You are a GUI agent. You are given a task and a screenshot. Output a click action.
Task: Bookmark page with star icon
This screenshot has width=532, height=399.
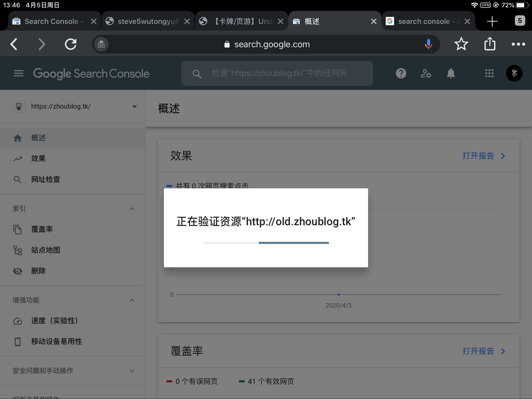(461, 44)
